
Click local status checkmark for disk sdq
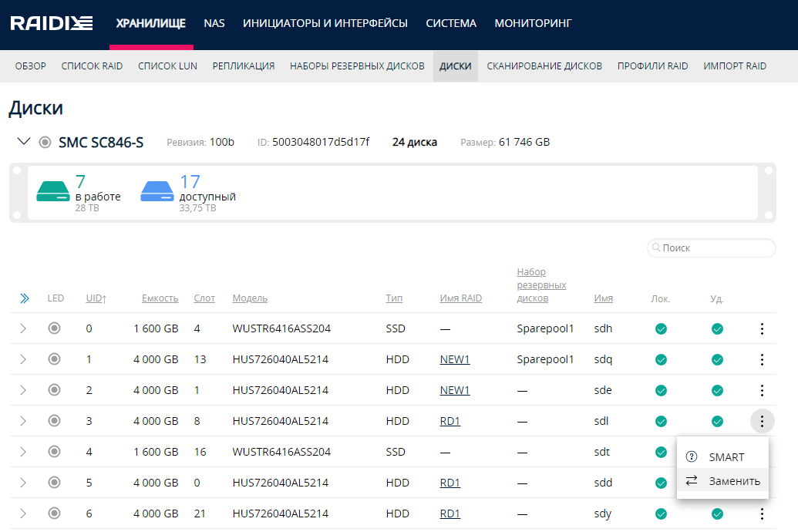[x=661, y=360]
